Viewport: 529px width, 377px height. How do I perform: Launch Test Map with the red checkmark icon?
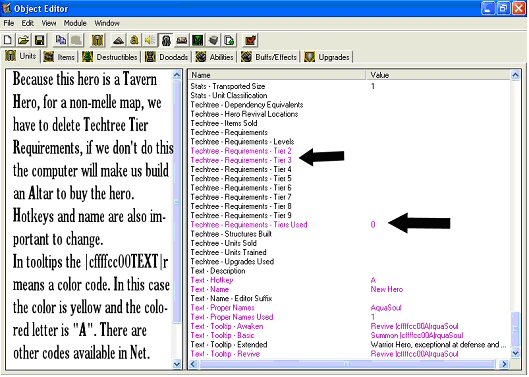click(x=251, y=40)
